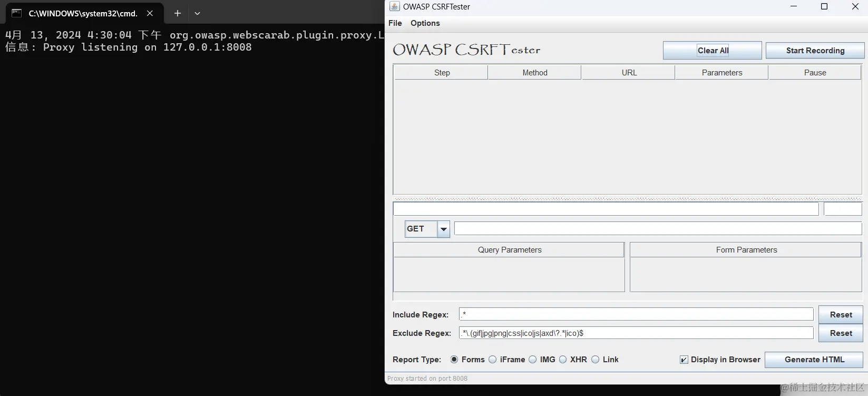Image resolution: width=868 pixels, height=396 pixels.
Task: Click the wide text field below the steps table
Action: [606, 209]
